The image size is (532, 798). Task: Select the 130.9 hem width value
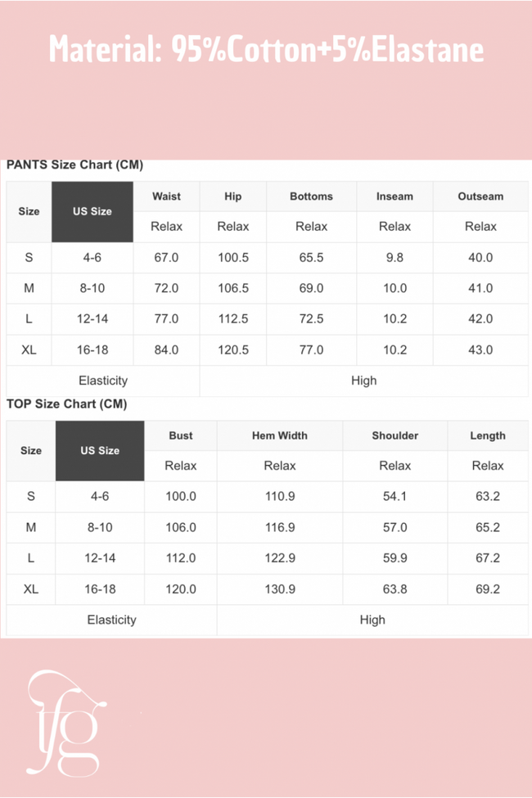point(280,588)
